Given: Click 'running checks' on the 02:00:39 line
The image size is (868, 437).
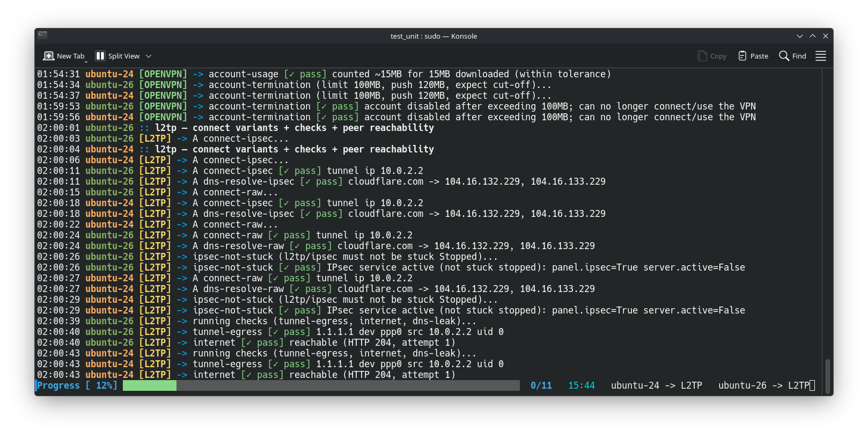Looking at the screenshot, I should coord(230,321).
